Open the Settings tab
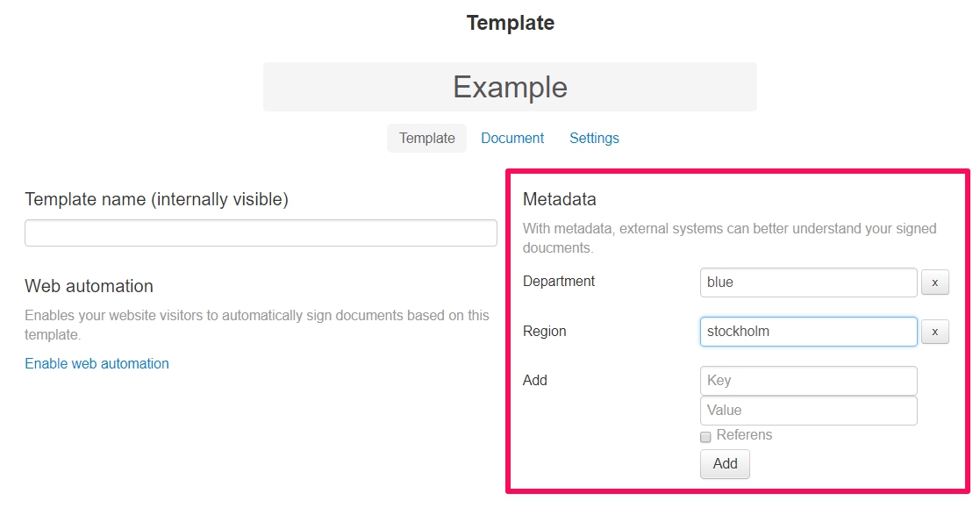 tap(594, 138)
